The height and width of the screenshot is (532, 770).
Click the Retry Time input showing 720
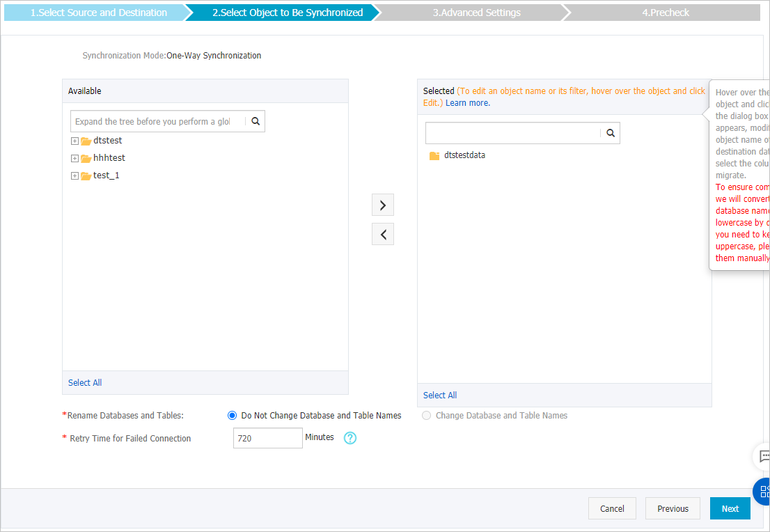(x=267, y=437)
